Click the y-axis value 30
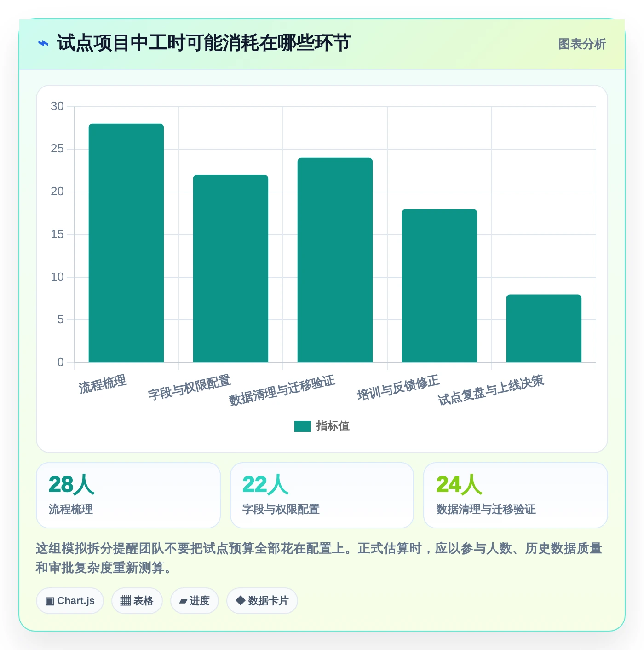This screenshot has width=644, height=650. pos(57,106)
